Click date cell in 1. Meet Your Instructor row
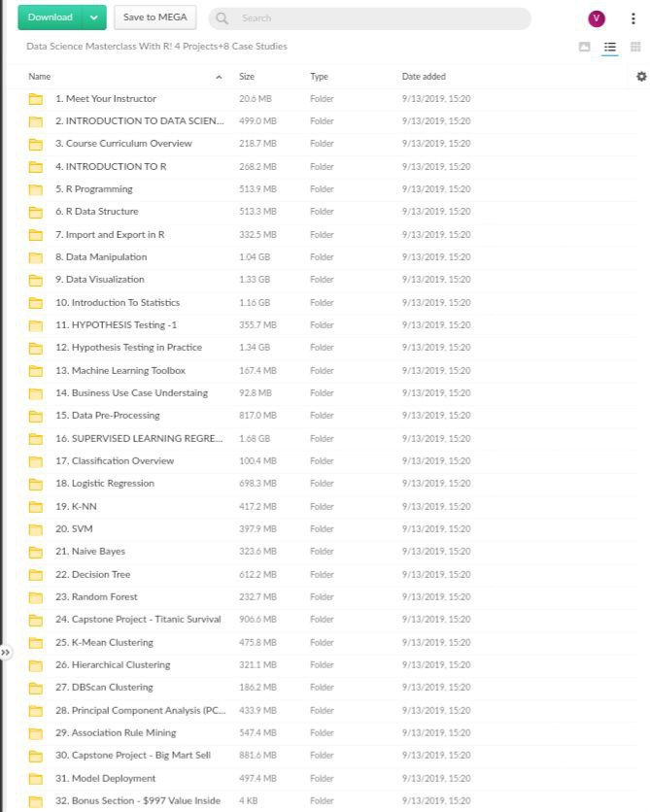The image size is (650, 812). pos(436,98)
